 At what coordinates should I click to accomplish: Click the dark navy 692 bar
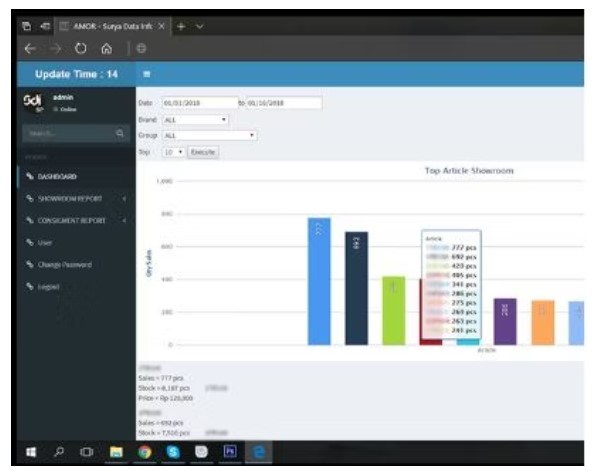[x=356, y=288]
